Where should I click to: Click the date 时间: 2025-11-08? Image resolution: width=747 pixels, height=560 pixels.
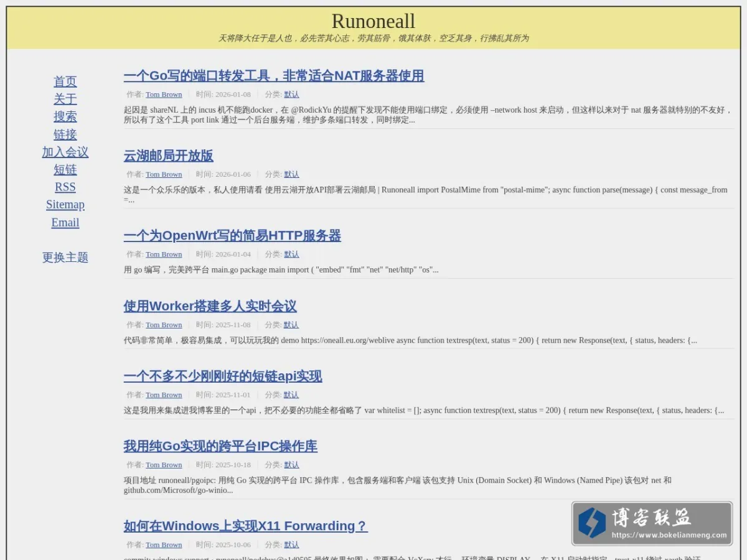click(x=223, y=325)
